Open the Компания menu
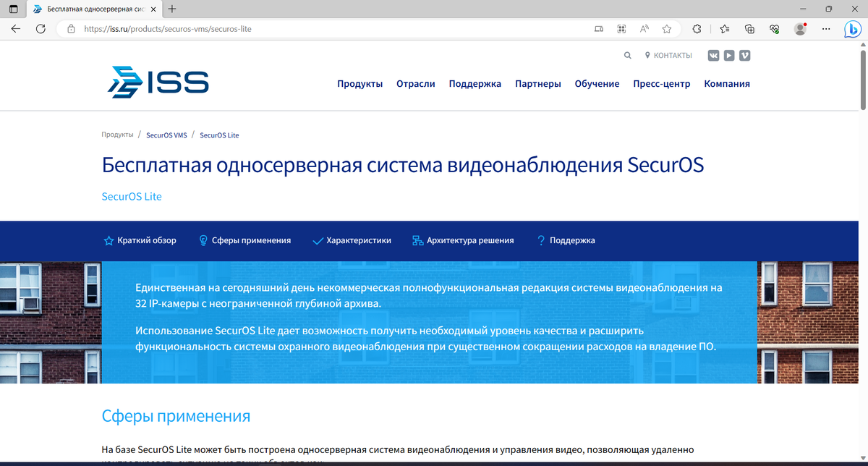 [x=727, y=83]
